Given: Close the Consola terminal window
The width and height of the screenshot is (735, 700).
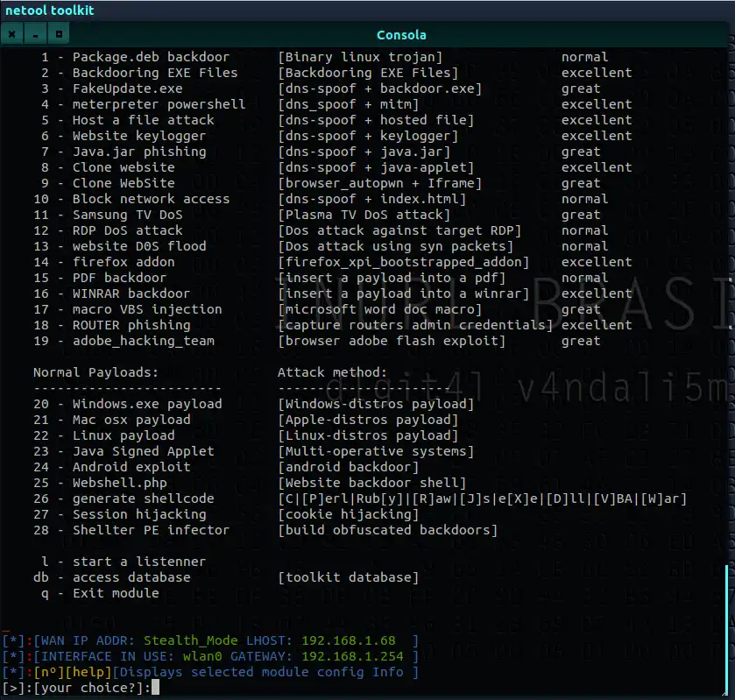Looking at the screenshot, I should point(12,34).
